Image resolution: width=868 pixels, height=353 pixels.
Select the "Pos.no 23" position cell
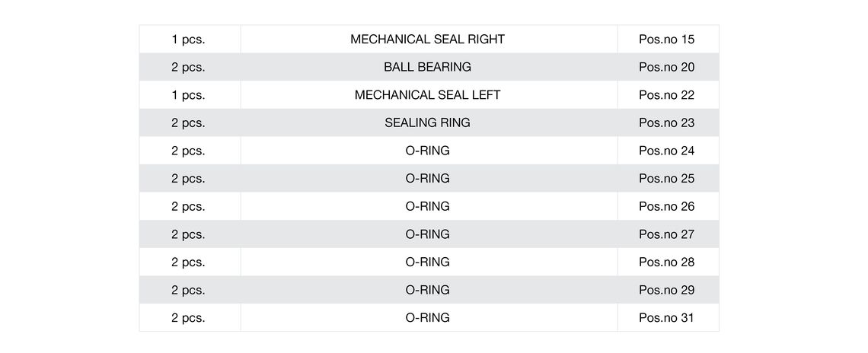pyautogui.click(x=666, y=122)
